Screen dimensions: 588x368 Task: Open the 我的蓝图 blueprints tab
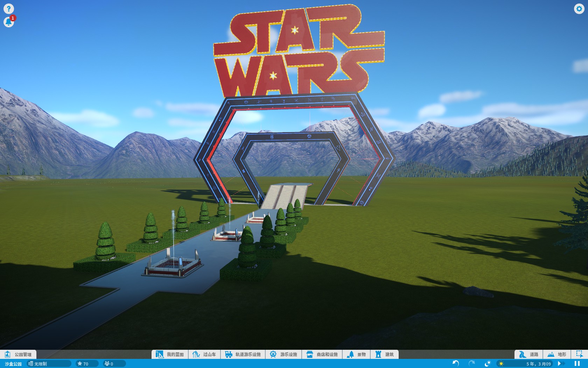(170, 354)
